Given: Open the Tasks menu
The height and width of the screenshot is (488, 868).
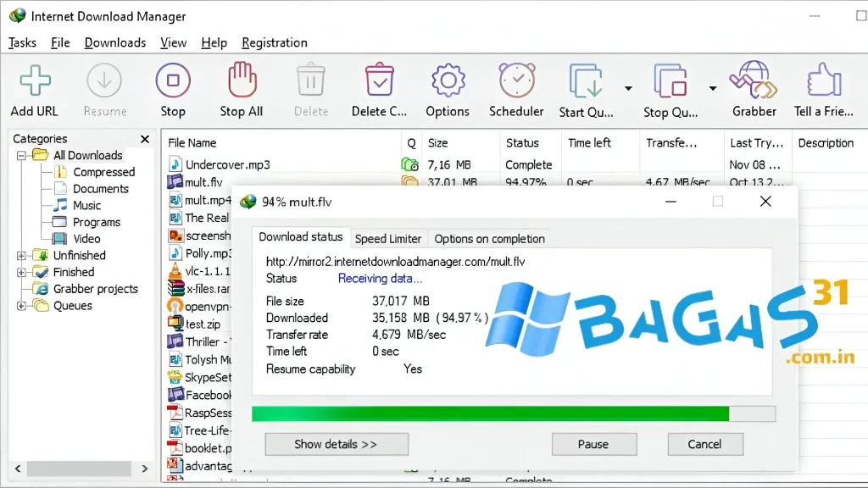Looking at the screenshot, I should [22, 42].
